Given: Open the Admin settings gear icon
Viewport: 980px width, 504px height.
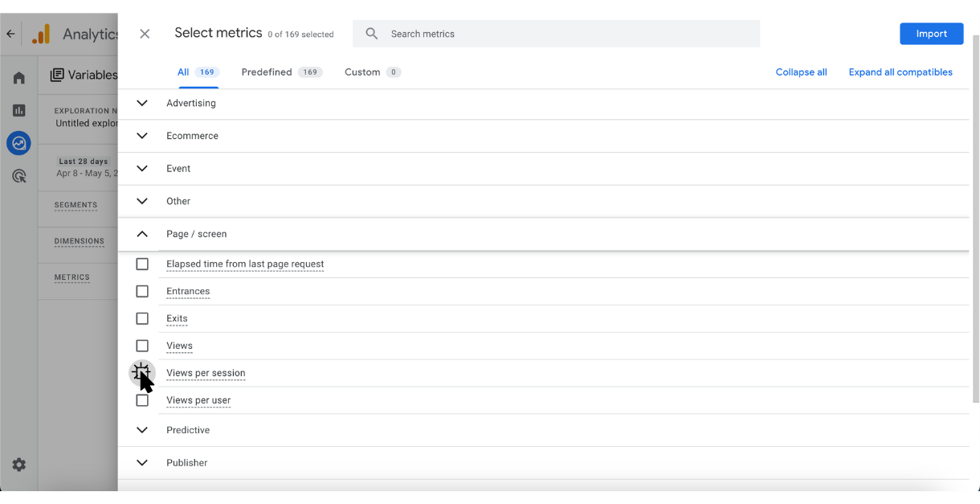Looking at the screenshot, I should 18,465.
